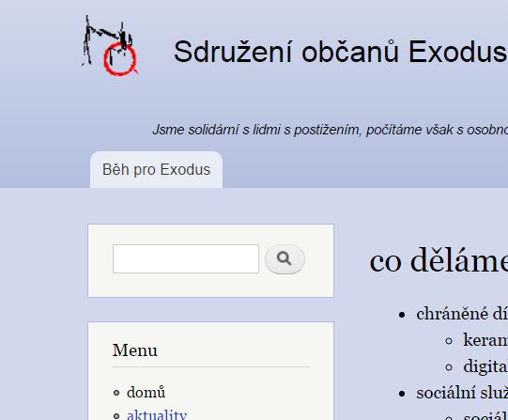508x420 pixels.
Task: Click the bullet beside aktuality
Action: pyautogui.click(x=116, y=416)
